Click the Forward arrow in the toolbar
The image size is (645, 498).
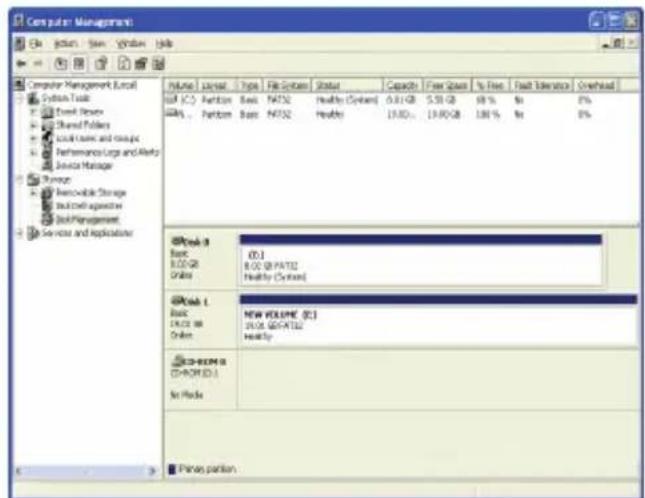click(x=38, y=64)
